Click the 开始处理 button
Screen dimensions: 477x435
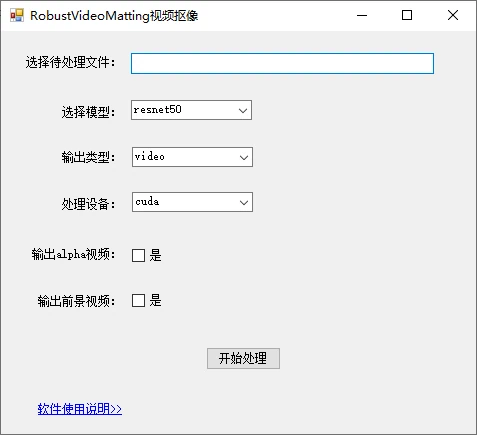pos(243,359)
